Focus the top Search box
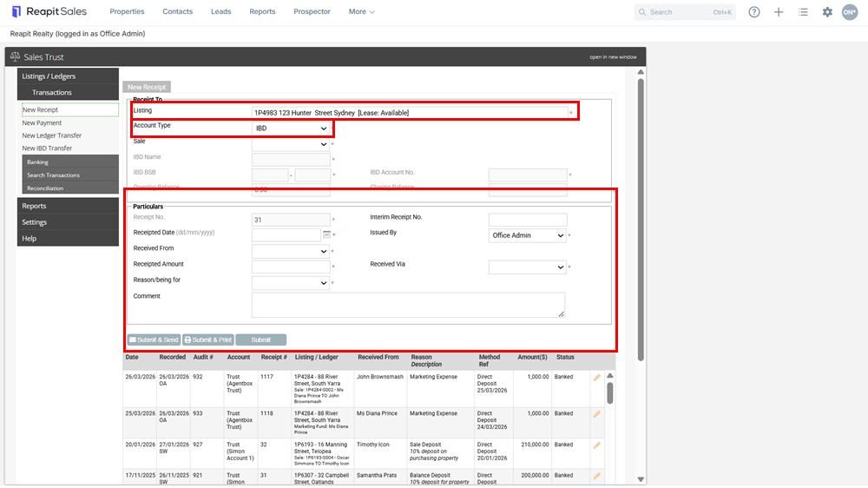 (x=686, y=11)
